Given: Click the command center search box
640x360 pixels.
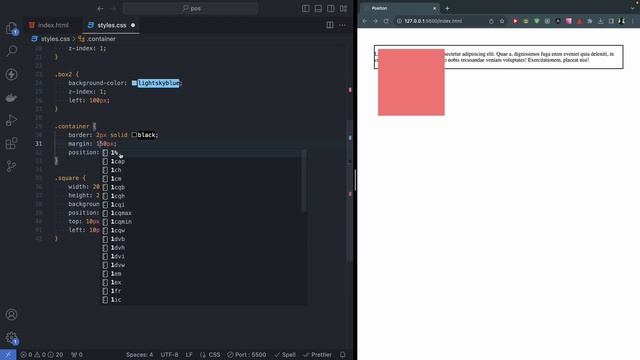Looking at the screenshot, I should [191, 8].
